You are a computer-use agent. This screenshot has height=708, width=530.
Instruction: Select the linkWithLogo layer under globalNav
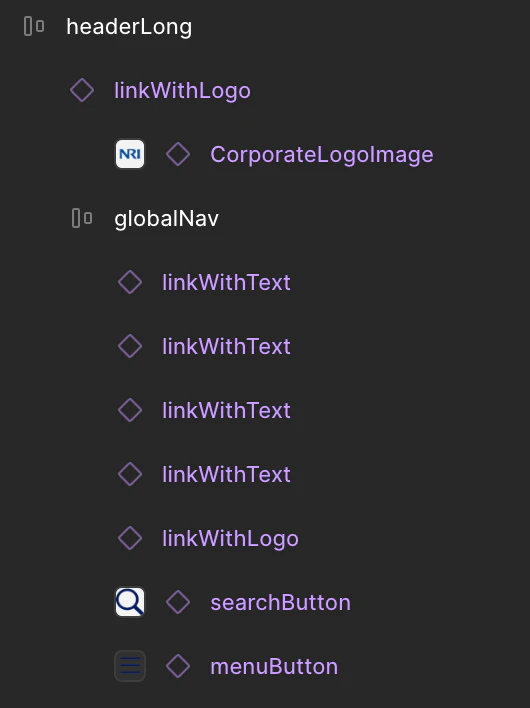point(230,539)
